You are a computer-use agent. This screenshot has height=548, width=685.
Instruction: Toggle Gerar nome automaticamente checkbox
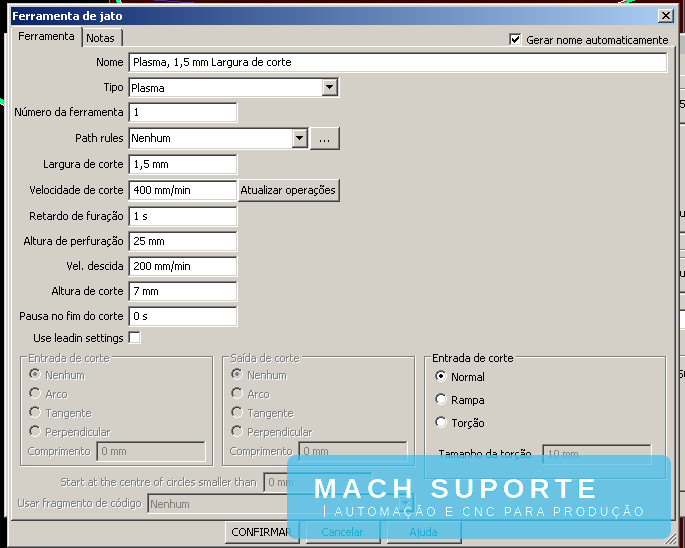[x=515, y=39]
